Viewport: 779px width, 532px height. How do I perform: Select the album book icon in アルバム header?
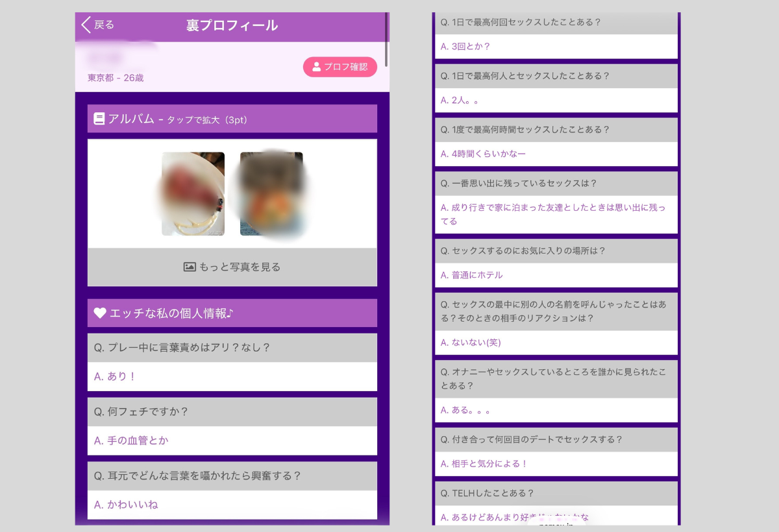click(x=99, y=118)
